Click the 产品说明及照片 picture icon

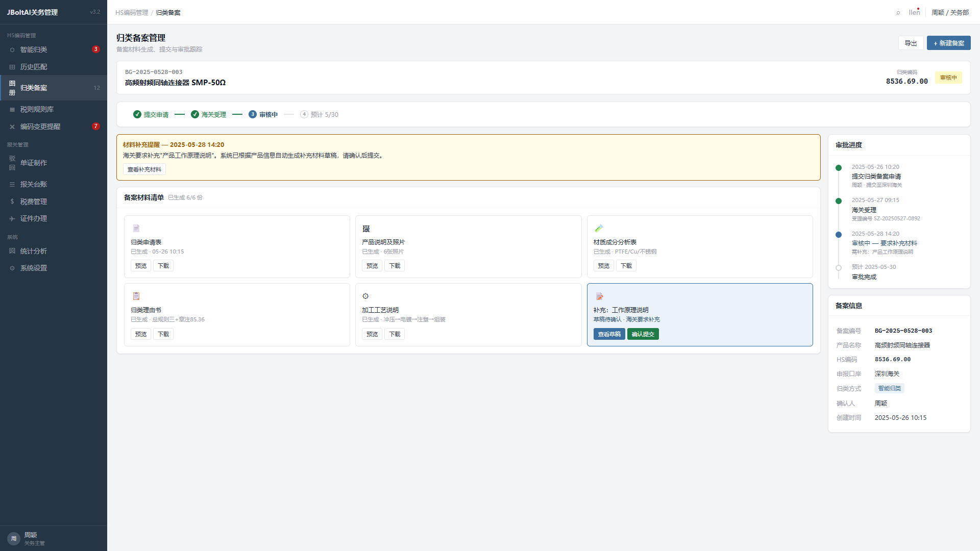pyautogui.click(x=366, y=229)
